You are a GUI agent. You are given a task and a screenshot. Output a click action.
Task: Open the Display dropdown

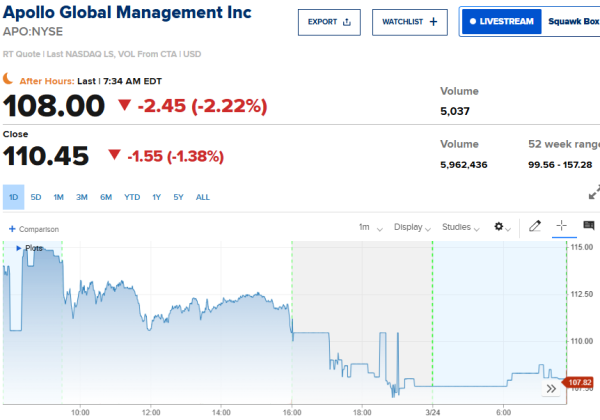tap(411, 227)
